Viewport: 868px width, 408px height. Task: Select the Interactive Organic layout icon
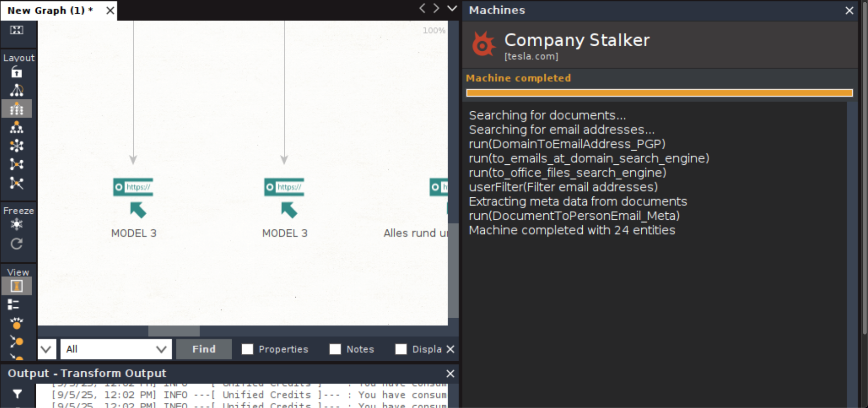17,183
